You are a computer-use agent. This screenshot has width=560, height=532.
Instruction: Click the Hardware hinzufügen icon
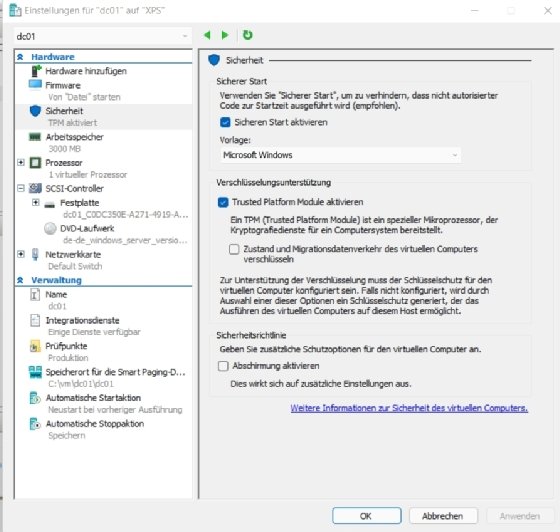(36, 71)
